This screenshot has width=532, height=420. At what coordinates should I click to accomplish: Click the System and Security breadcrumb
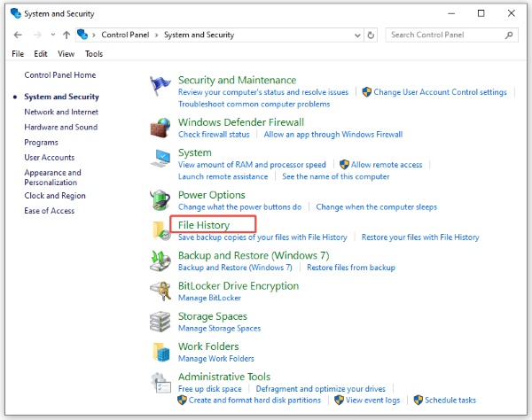[199, 35]
